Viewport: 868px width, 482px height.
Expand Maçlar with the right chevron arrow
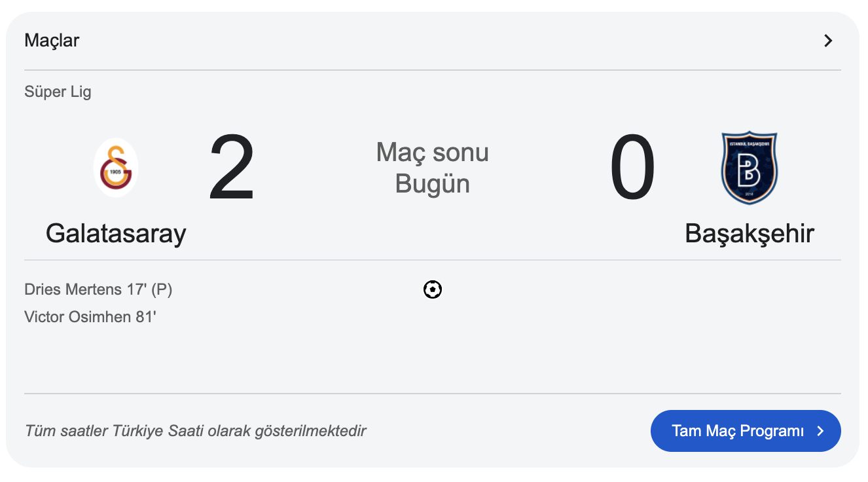(x=828, y=41)
